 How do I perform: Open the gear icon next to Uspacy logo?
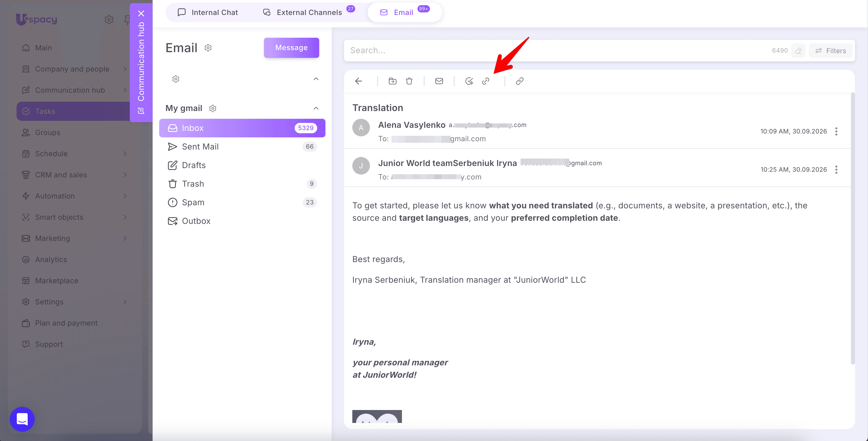109,20
